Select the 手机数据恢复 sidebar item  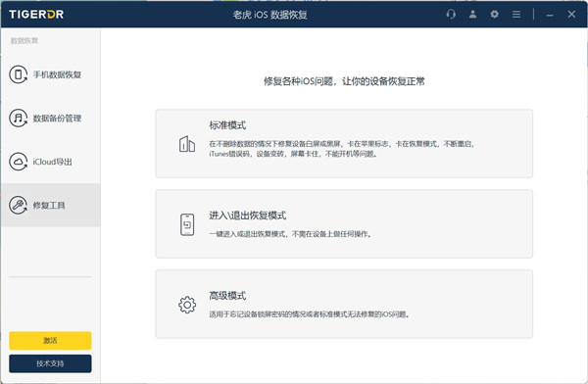tap(51, 74)
